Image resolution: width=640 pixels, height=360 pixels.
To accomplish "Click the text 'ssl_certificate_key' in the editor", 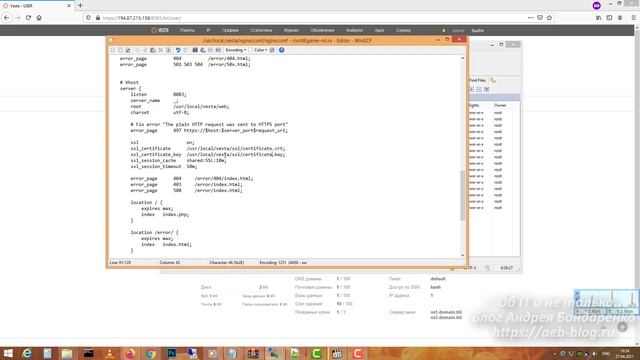I will click(156, 155).
